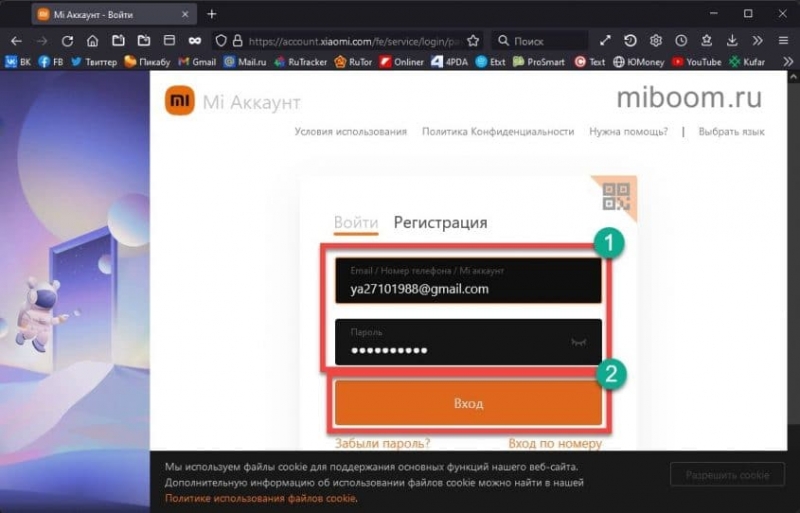This screenshot has width=800, height=513.
Task: Open the RuTracker bookmark
Action: 301,62
